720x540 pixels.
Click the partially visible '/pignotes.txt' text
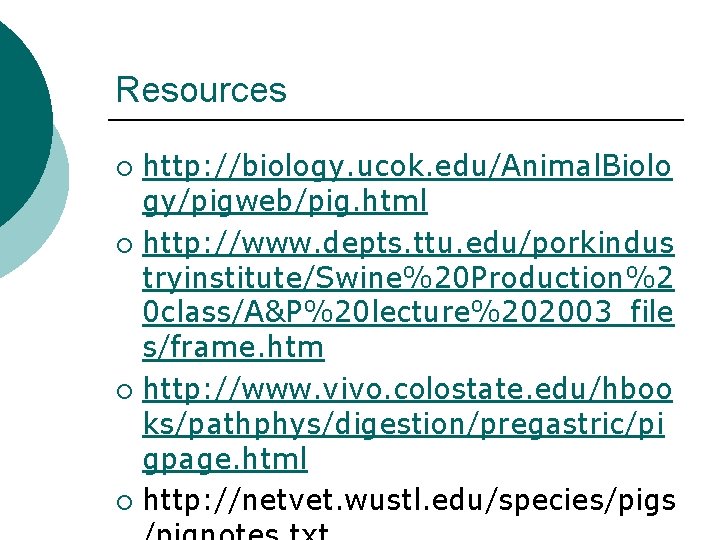(x=236, y=531)
